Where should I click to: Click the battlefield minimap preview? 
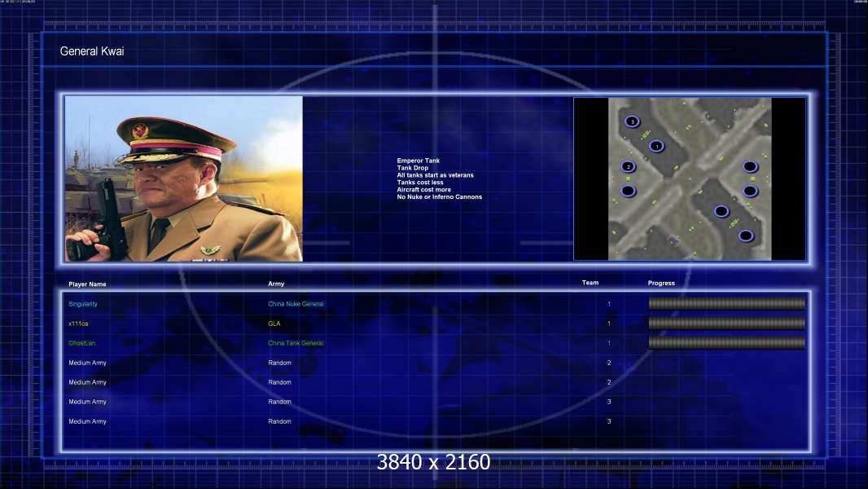point(690,178)
